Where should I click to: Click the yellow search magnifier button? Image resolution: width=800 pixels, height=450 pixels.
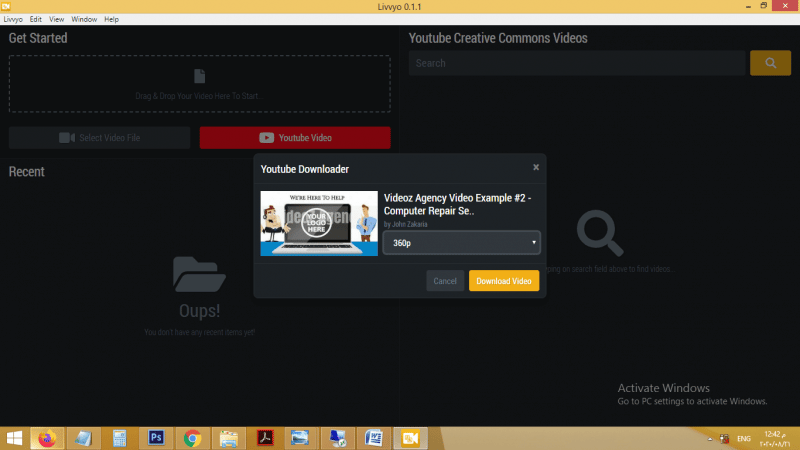click(x=770, y=63)
